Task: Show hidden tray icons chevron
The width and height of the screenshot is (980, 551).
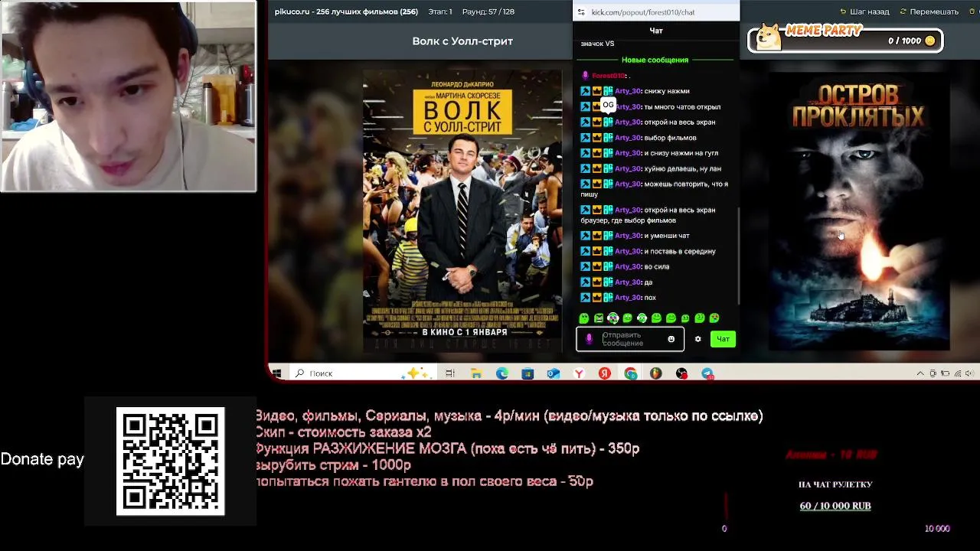Action: coord(920,373)
